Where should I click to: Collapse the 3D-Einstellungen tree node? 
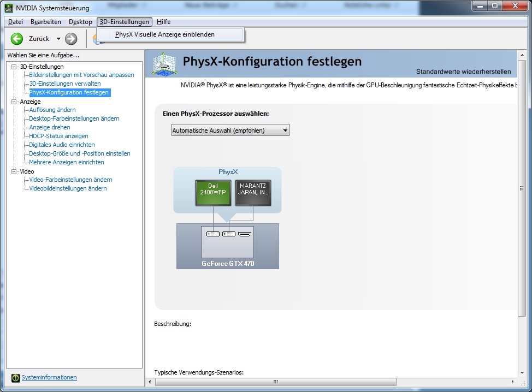pos(14,67)
